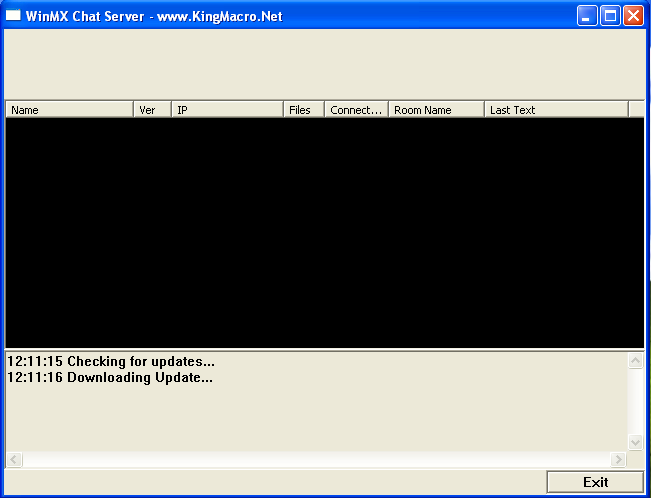Click the Exit button
The width and height of the screenshot is (651, 498).
tap(595, 482)
